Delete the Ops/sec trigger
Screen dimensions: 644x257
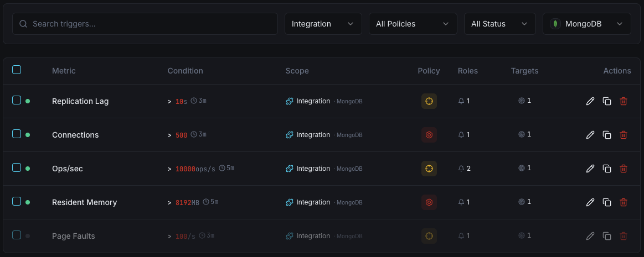[x=624, y=169]
